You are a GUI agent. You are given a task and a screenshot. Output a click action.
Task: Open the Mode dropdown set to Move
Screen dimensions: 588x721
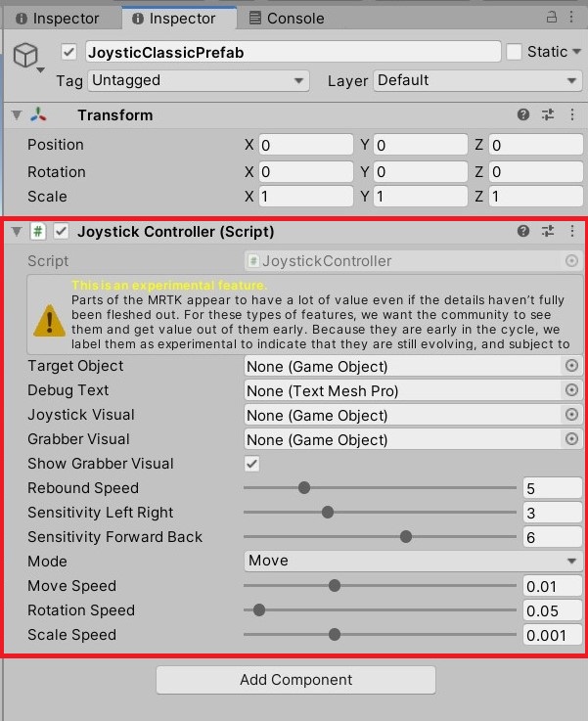coord(413,561)
